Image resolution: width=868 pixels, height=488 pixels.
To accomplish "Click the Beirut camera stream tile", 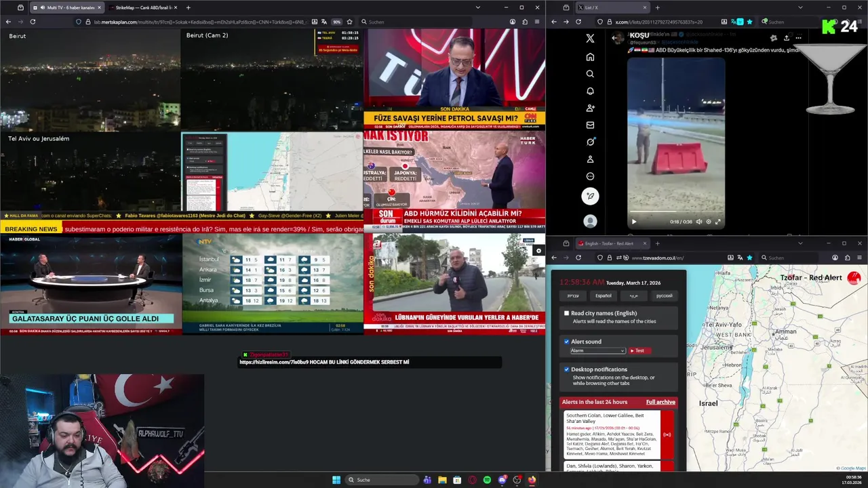I will click(90, 80).
